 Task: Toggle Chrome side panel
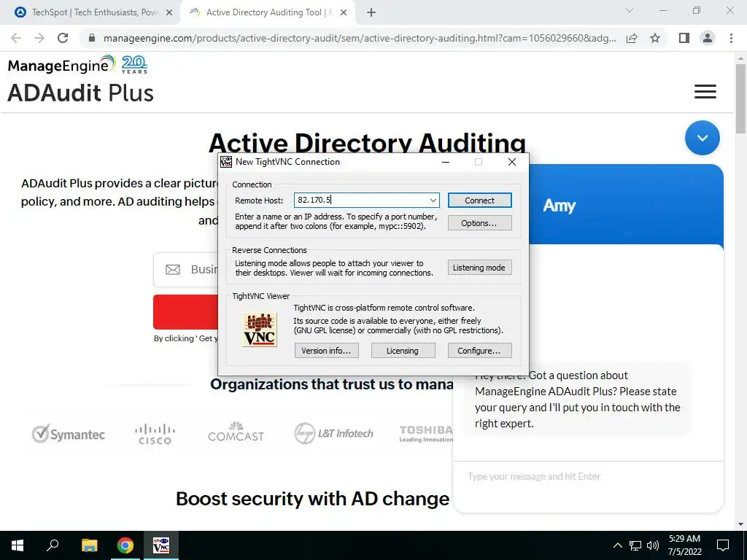(684, 38)
